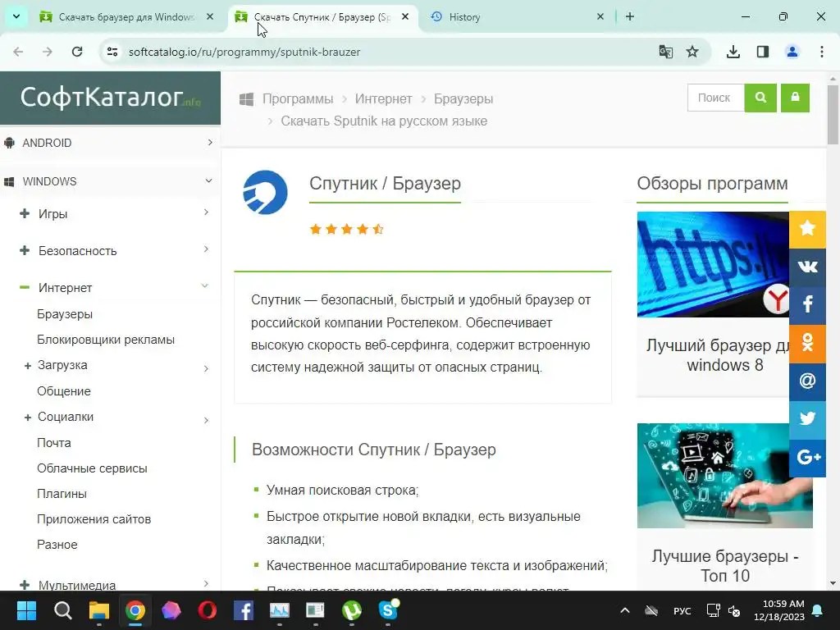840x630 pixels.
Task: Click the Sputnik browser logo
Action: [265, 192]
